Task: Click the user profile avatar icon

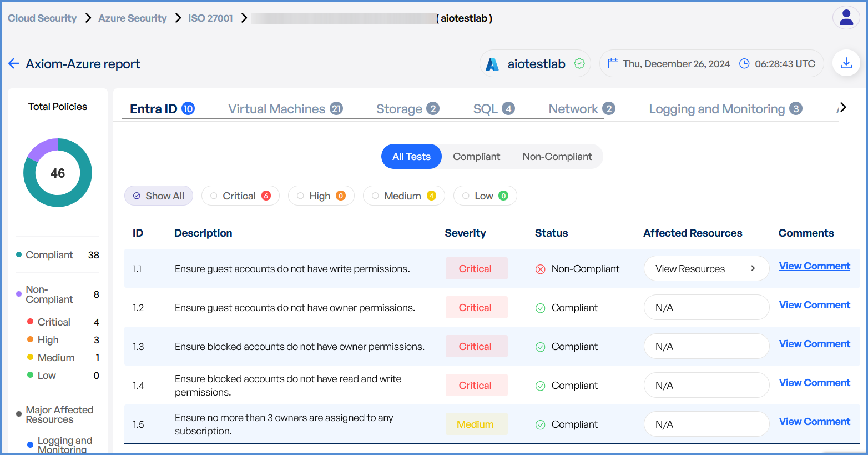Action: pyautogui.click(x=846, y=18)
